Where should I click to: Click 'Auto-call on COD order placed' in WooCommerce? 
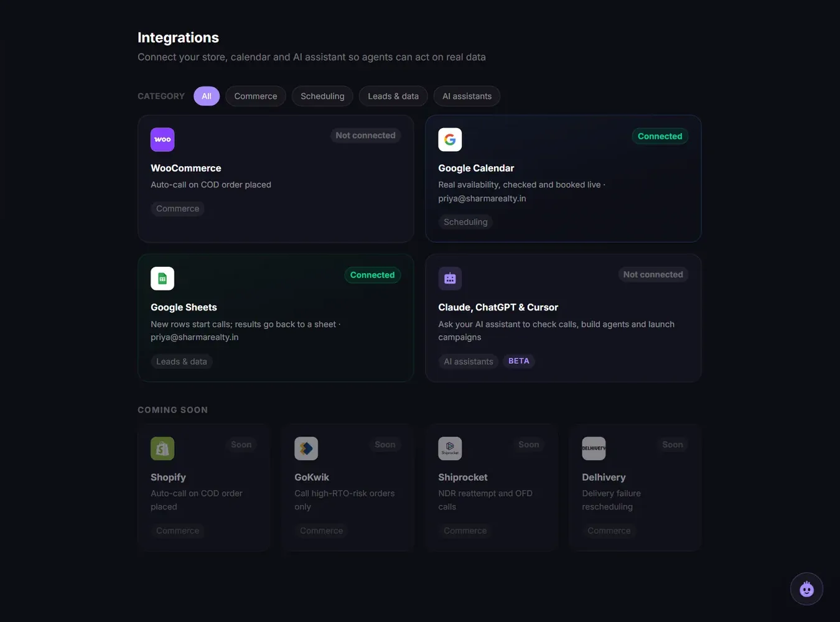click(211, 185)
